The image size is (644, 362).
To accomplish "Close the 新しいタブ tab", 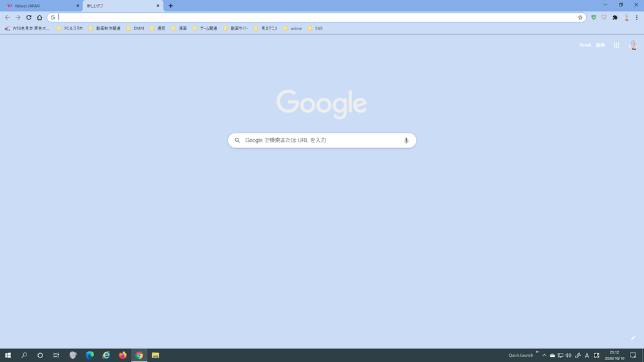I will coord(158,6).
